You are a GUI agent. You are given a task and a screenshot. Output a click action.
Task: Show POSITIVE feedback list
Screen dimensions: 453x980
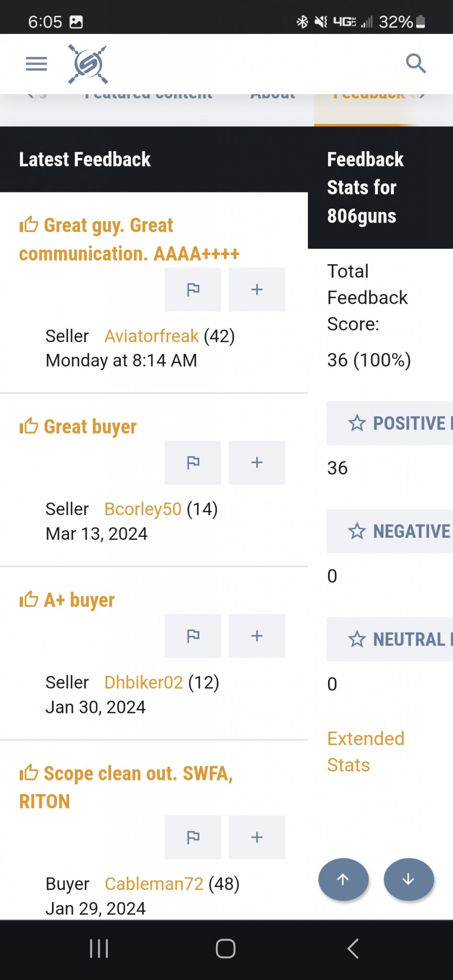390,423
